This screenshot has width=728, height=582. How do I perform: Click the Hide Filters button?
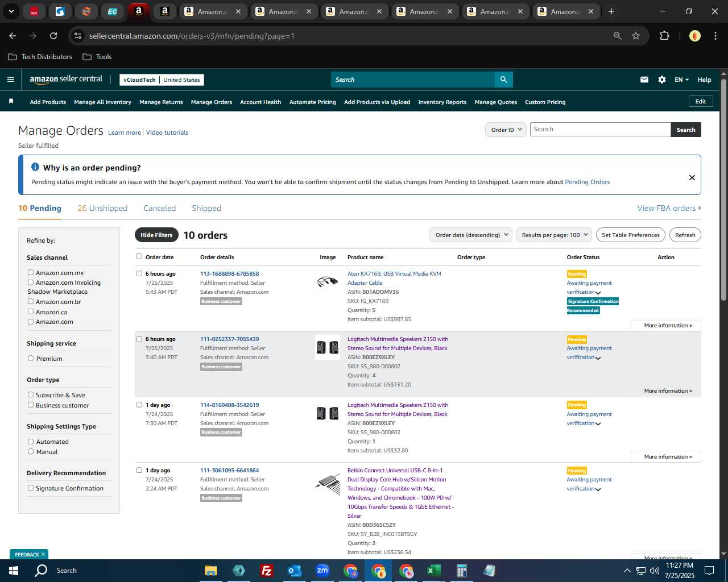click(x=156, y=235)
